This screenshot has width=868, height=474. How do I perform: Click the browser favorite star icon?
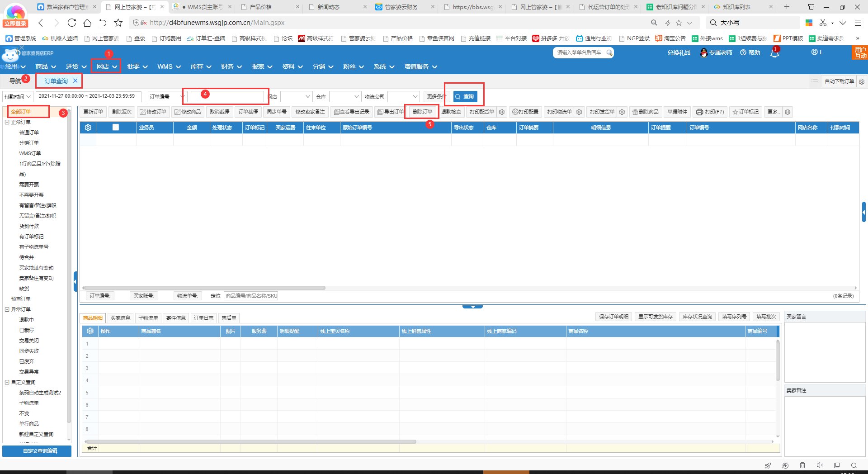[118, 23]
